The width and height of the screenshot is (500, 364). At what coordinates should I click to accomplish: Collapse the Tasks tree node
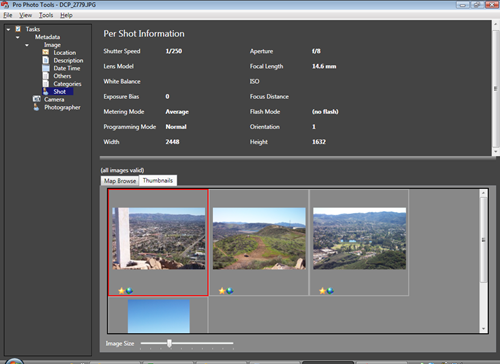pyautogui.click(x=8, y=29)
